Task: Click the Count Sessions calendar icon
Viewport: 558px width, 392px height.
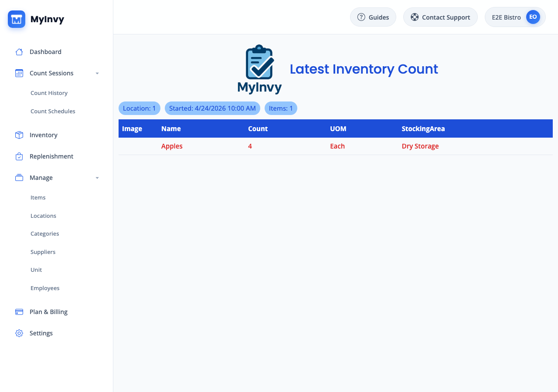Action: click(x=19, y=73)
